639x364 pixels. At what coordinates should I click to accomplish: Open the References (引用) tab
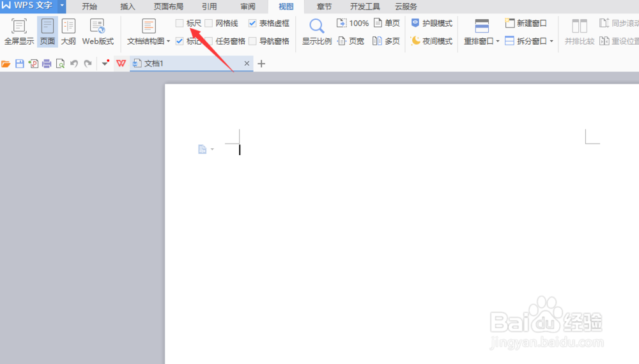click(x=209, y=6)
